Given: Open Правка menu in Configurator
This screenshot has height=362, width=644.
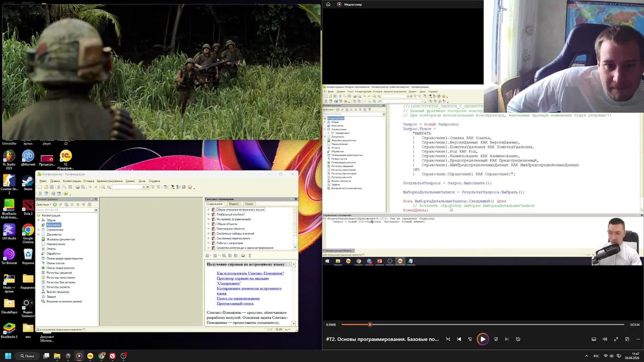Looking at the screenshot, I should coord(55,181).
